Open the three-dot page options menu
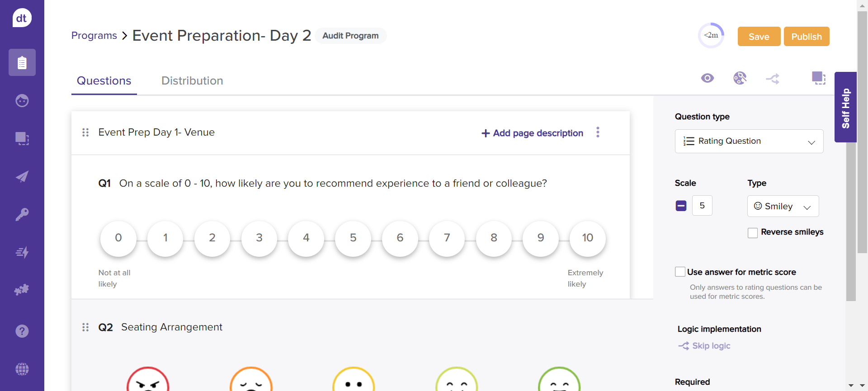The image size is (868, 391). pyautogui.click(x=598, y=132)
